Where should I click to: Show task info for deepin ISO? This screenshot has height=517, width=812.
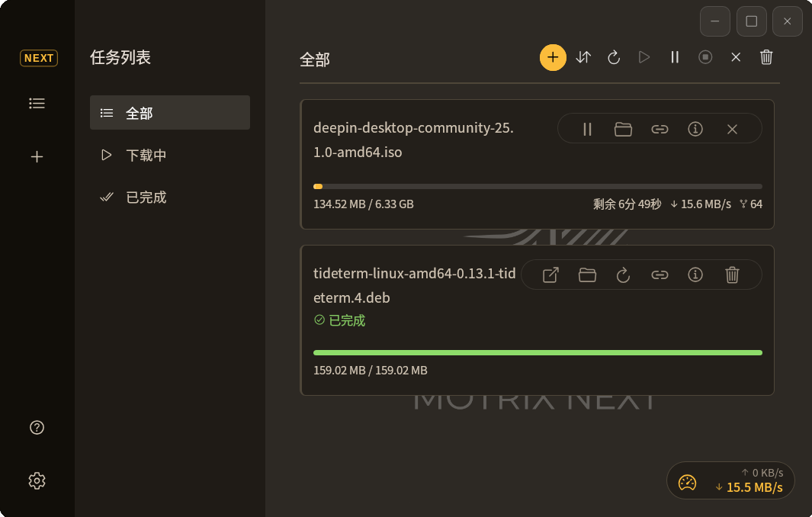click(x=695, y=129)
